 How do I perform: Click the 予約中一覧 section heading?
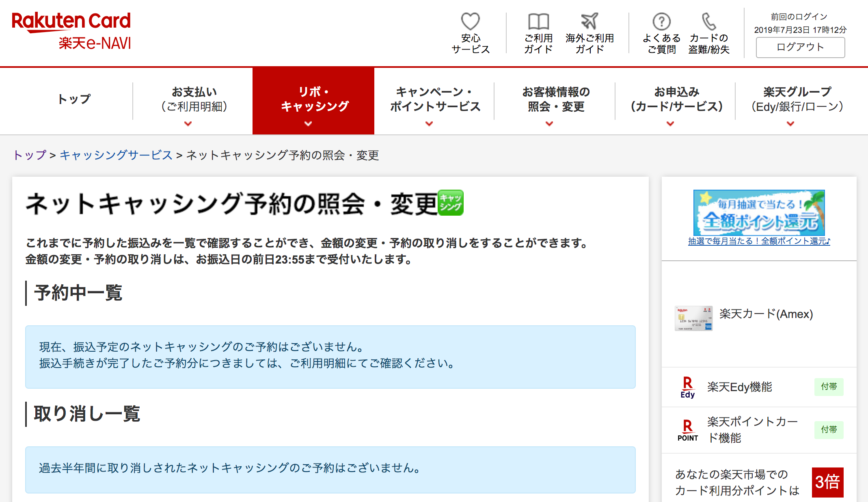click(x=78, y=293)
